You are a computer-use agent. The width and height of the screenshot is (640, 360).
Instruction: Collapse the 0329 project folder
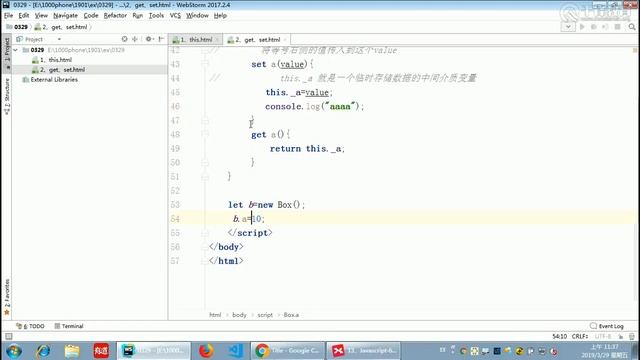pos(16,50)
